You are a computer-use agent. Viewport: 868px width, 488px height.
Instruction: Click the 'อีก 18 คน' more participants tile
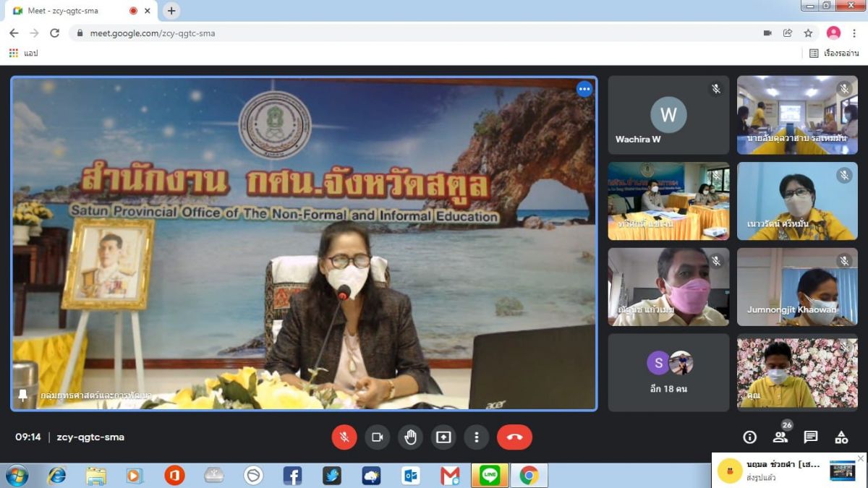click(668, 372)
